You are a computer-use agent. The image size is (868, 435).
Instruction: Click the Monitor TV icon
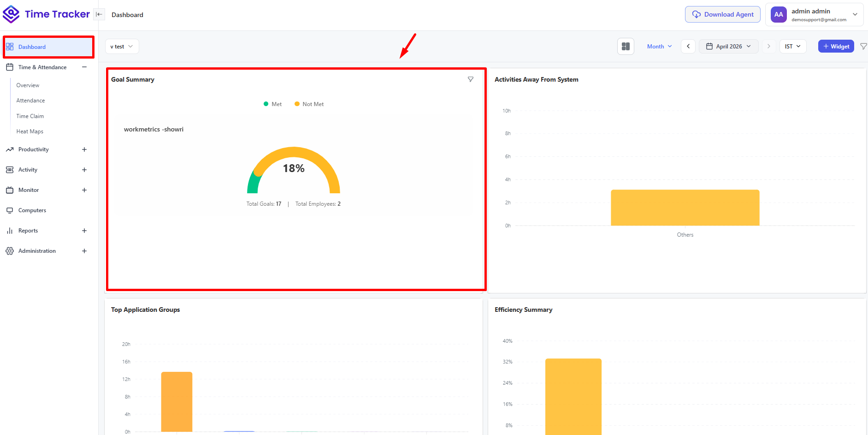[10, 190]
